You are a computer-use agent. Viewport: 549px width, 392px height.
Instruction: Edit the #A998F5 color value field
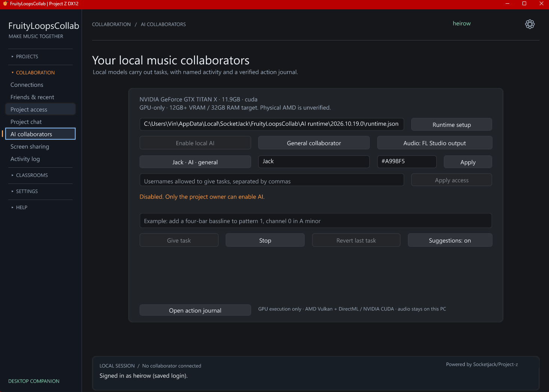point(407,162)
